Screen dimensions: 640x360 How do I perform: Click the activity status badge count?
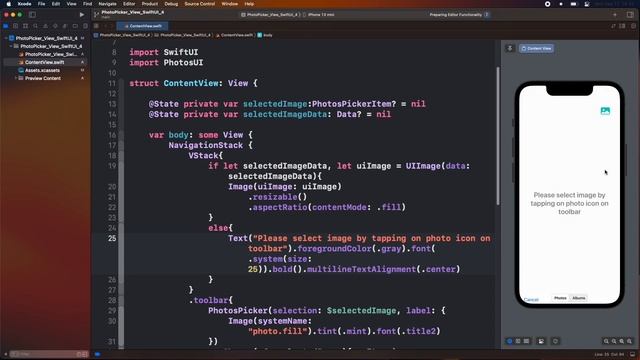[486, 15]
